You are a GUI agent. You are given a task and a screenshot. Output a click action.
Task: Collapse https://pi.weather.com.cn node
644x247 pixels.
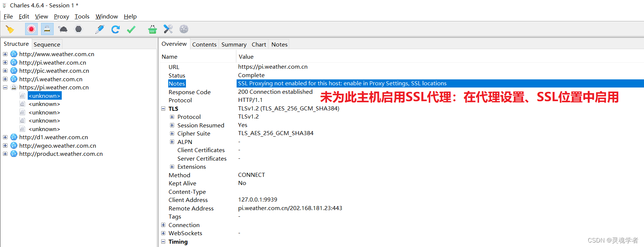[5, 87]
